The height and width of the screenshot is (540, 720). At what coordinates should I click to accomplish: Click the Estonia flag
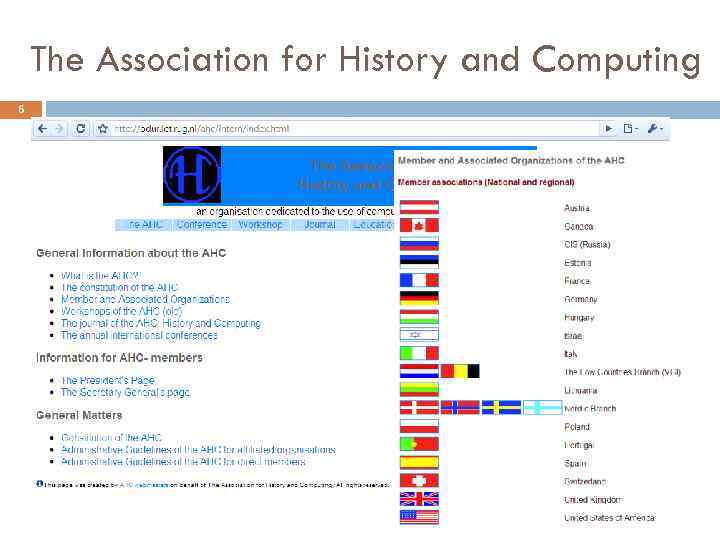click(x=419, y=262)
